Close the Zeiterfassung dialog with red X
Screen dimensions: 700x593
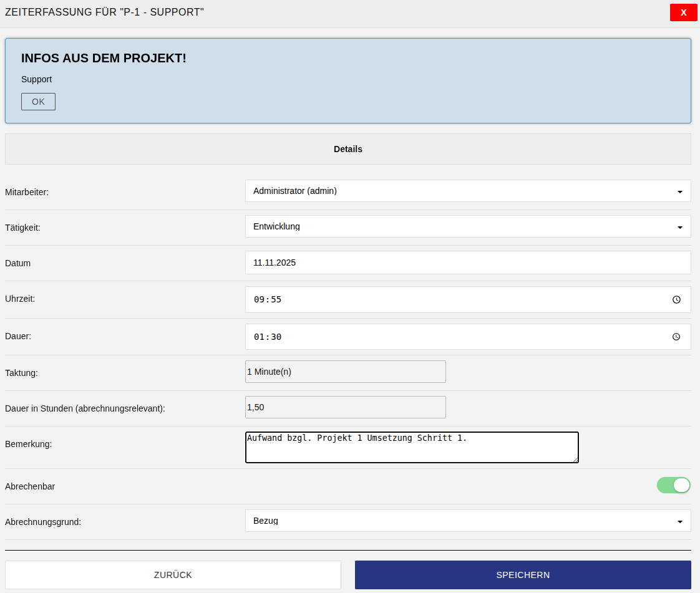pyautogui.click(x=683, y=12)
